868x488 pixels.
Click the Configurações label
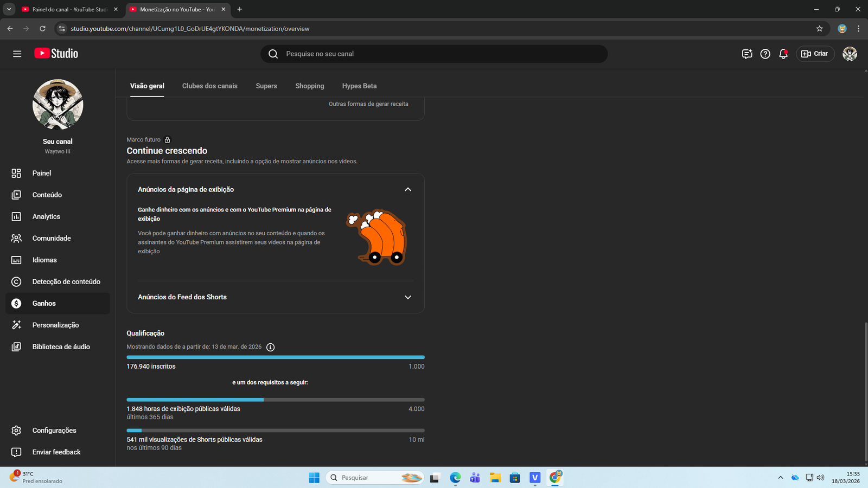[54, 430]
